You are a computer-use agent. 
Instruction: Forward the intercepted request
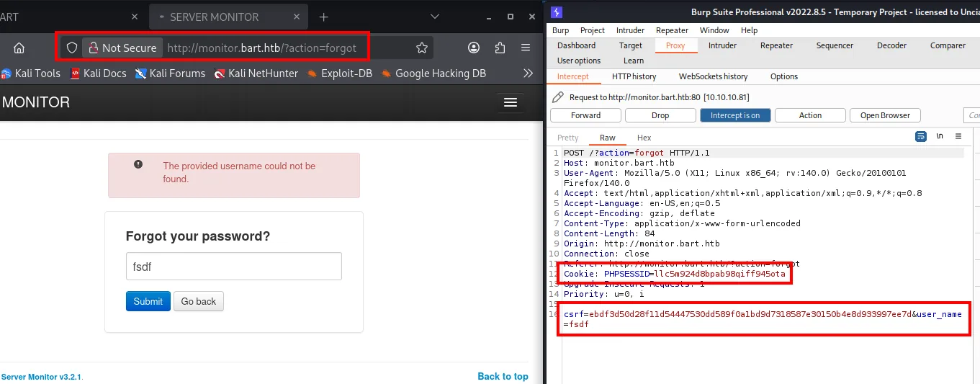point(586,115)
